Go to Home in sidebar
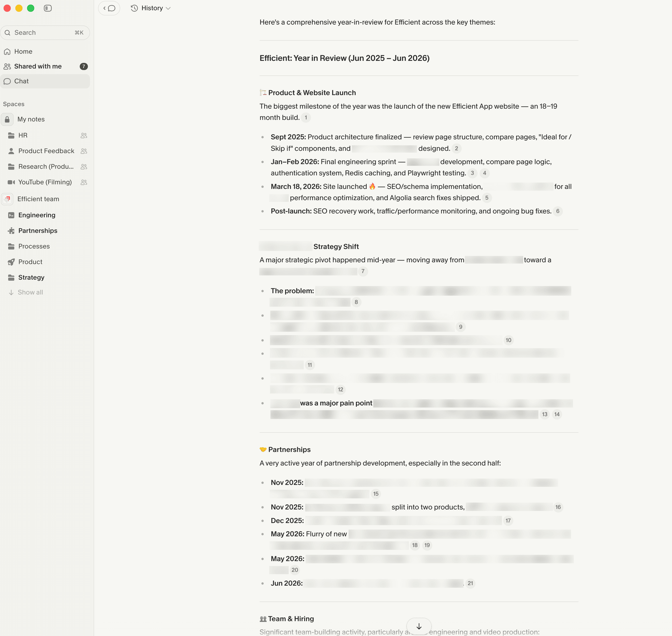Screen dimensions: 672x636 click(45, 52)
